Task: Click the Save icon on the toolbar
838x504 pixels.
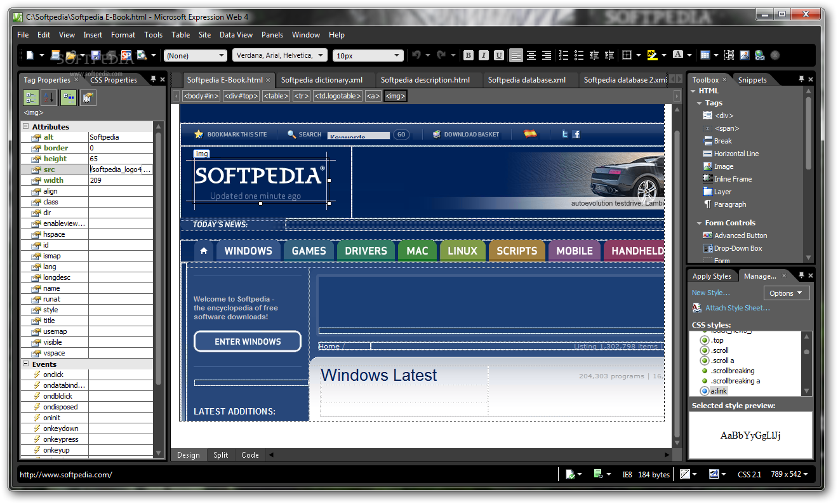Action: point(96,55)
